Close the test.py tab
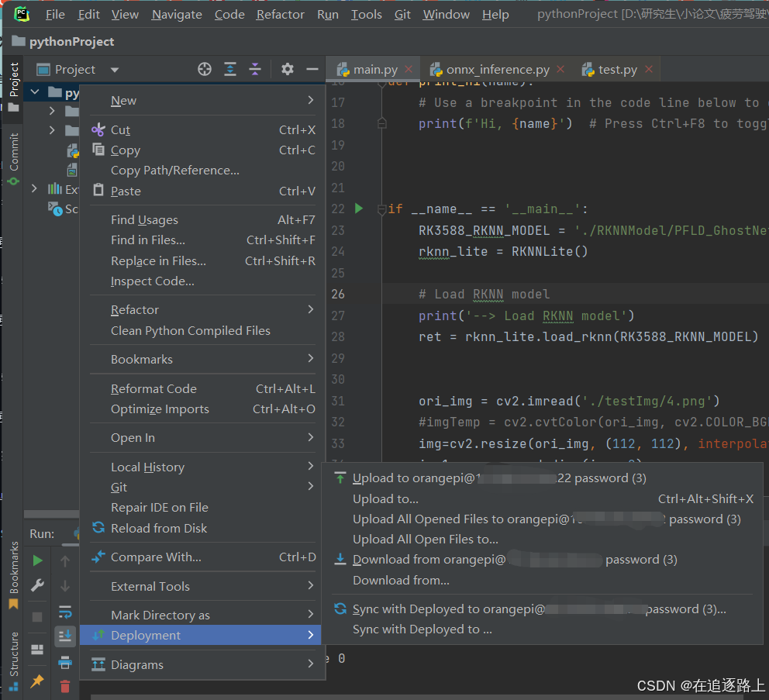Screen dimensions: 769x700 click(649, 69)
